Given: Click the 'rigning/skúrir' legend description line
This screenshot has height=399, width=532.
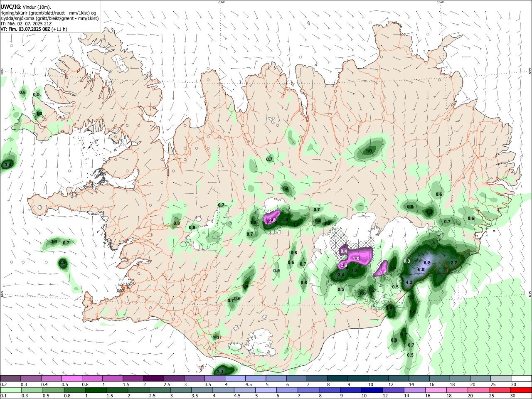Looking at the screenshot, I should coord(49,12).
